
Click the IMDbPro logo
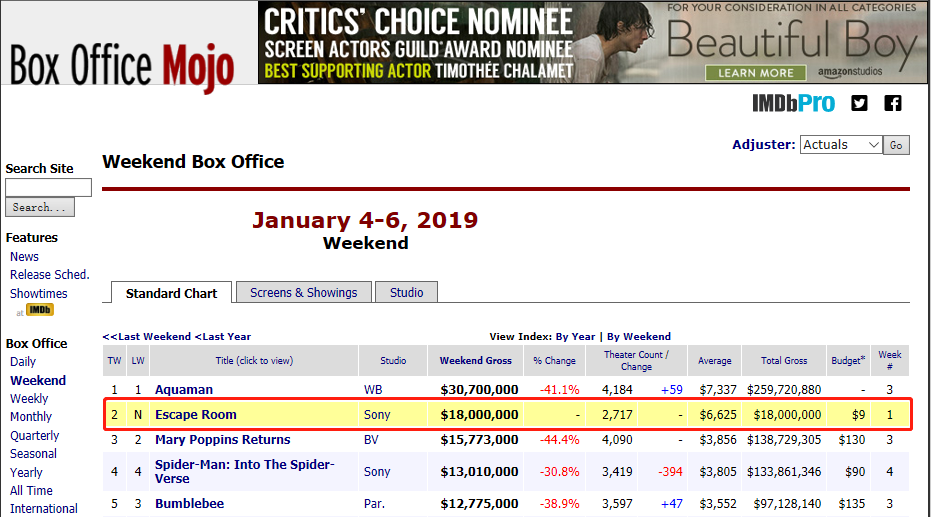pyautogui.click(x=793, y=103)
